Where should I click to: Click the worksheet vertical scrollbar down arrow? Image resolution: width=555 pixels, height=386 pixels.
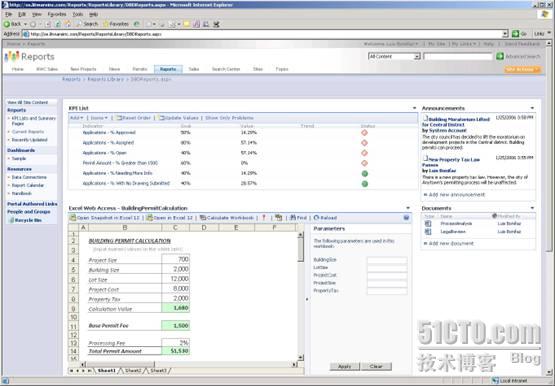click(x=301, y=358)
